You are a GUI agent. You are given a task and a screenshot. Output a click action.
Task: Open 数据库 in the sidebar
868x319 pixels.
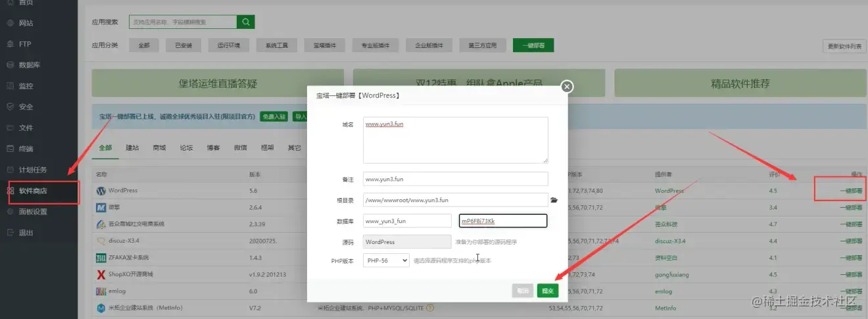[30, 65]
